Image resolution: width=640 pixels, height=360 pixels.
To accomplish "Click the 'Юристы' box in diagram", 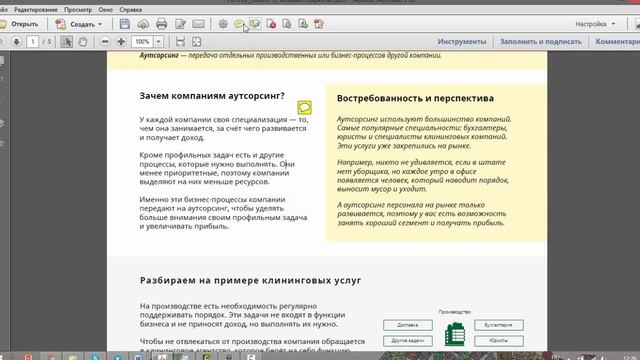I will (499, 340).
